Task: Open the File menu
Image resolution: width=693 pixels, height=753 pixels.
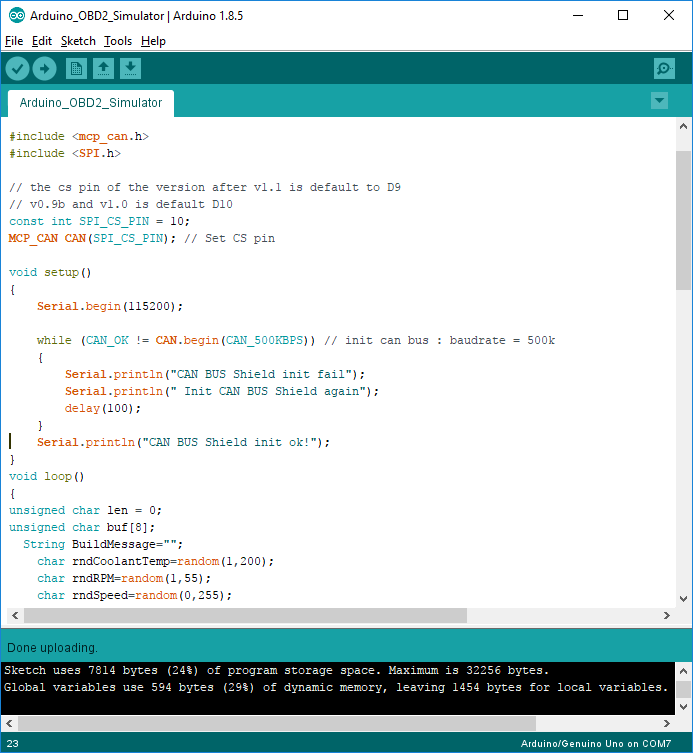Action: point(14,41)
